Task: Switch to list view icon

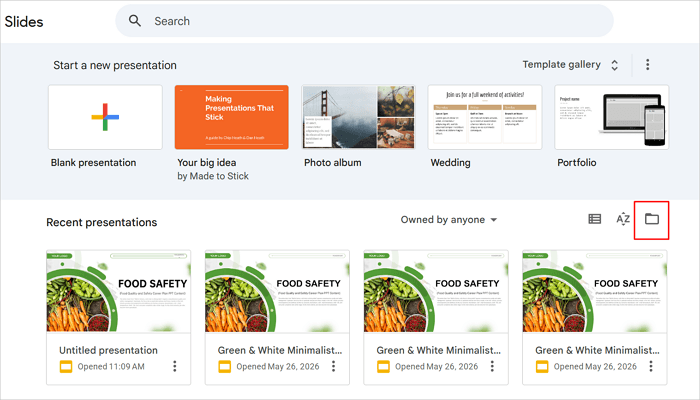Action: tap(595, 219)
